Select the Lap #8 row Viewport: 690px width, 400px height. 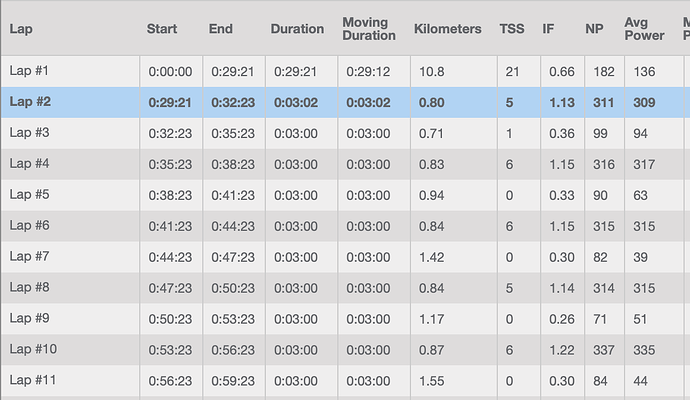point(345,288)
